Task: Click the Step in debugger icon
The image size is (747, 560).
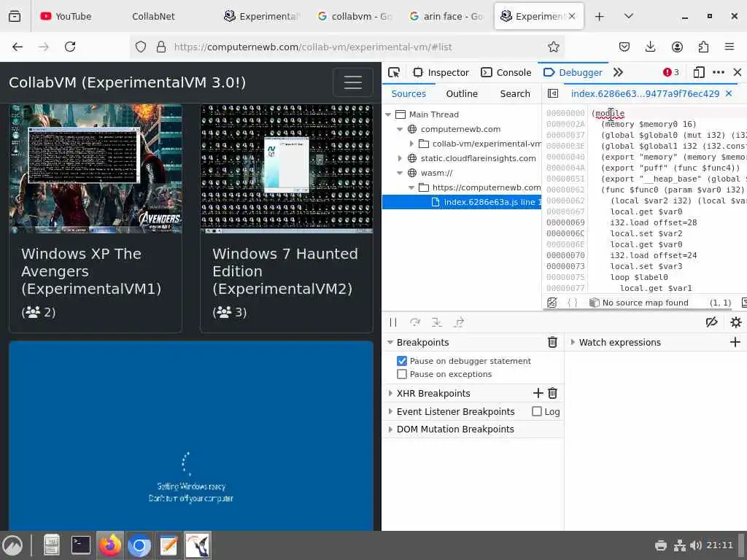Action: click(x=437, y=322)
